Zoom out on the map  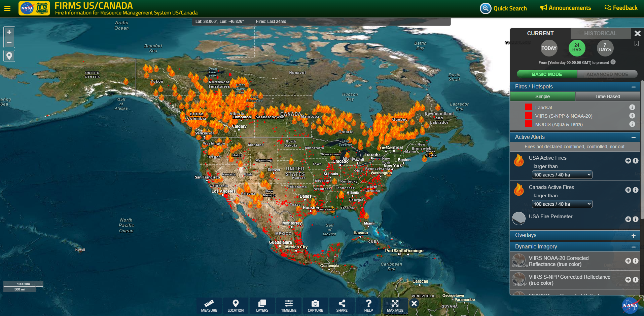pyautogui.click(x=9, y=42)
